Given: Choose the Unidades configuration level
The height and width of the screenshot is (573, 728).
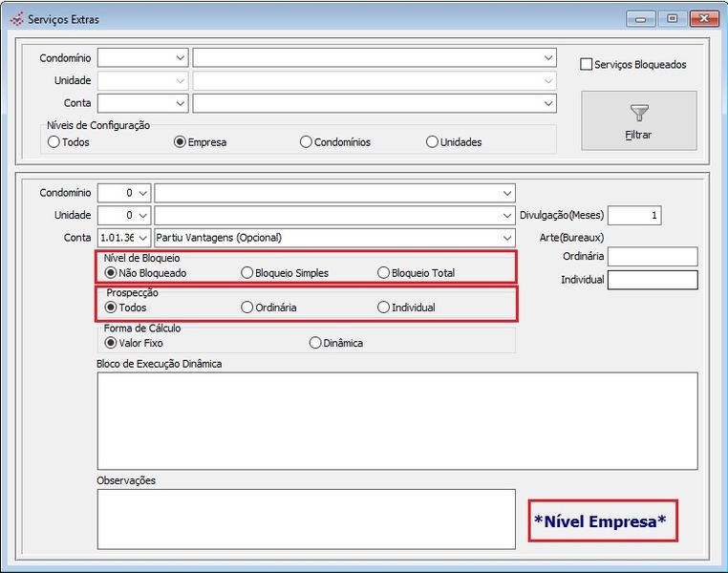Looking at the screenshot, I should (432, 142).
